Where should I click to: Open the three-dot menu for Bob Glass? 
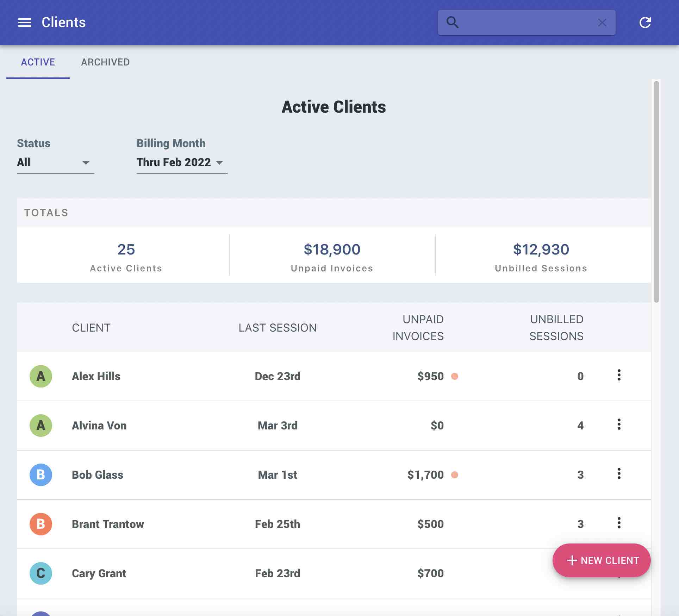[619, 474]
